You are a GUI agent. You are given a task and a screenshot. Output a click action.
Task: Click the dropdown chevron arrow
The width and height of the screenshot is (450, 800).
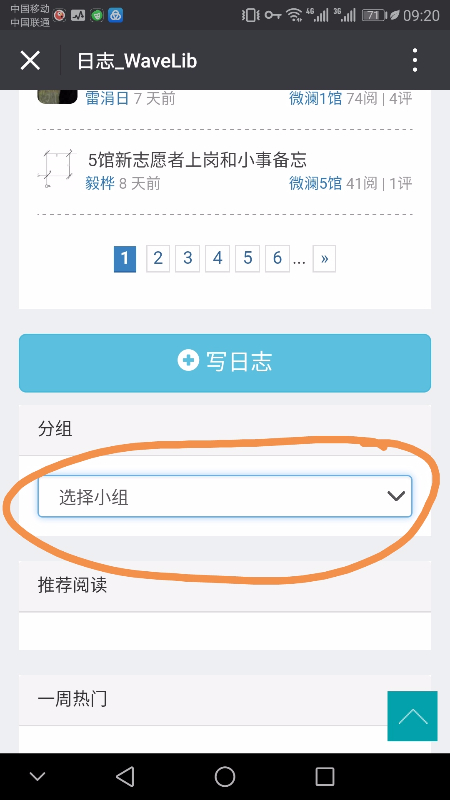coord(396,496)
